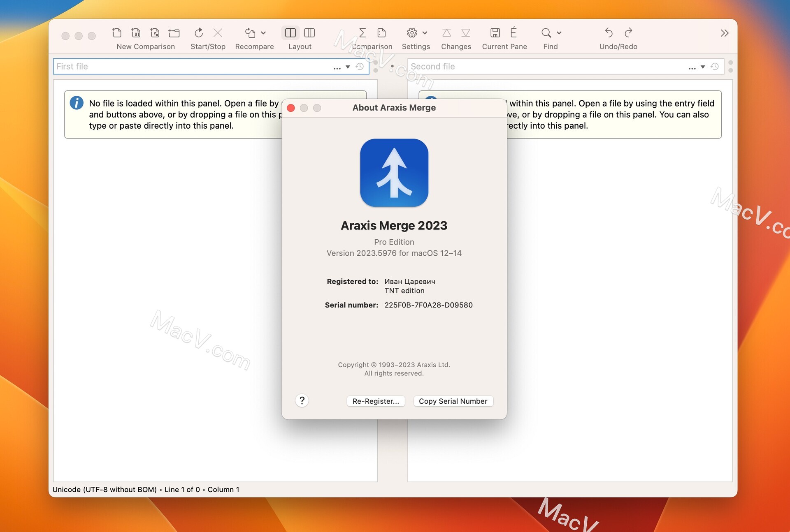Image resolution: width=790 pixels, height=532 pixels.
Task: Click the Start/Stop toolbar label
Action: [x=208, y=47]
